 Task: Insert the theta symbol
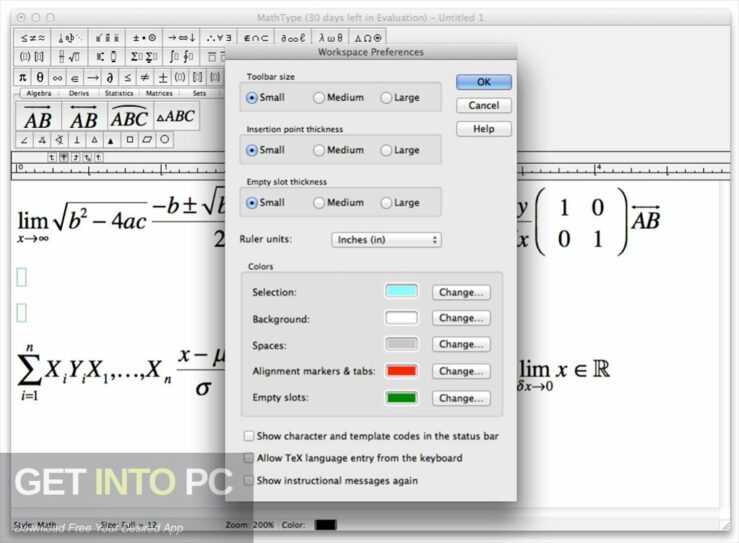[40, 77]
